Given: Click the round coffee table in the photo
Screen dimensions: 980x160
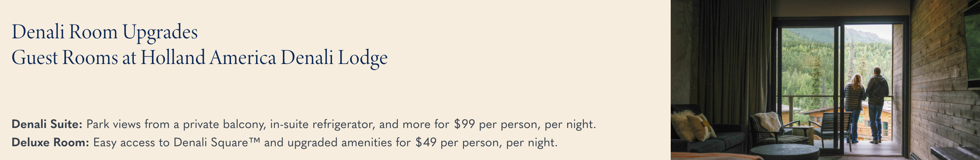Looking at the screenshot, I should (x=784, y=152).
